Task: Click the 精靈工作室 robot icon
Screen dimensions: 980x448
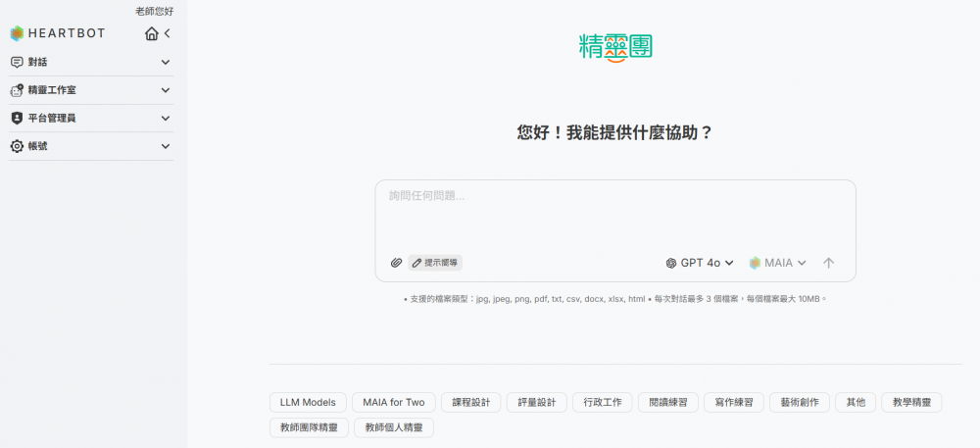Action: (x=17, y=90)
